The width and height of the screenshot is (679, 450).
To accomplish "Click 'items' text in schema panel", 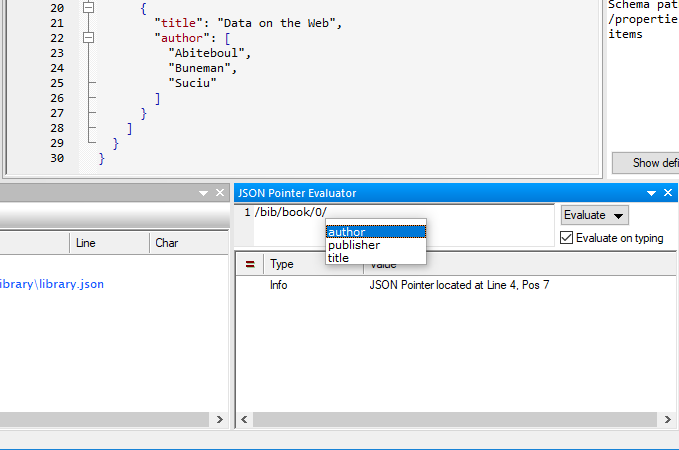I will click(625, 34).
